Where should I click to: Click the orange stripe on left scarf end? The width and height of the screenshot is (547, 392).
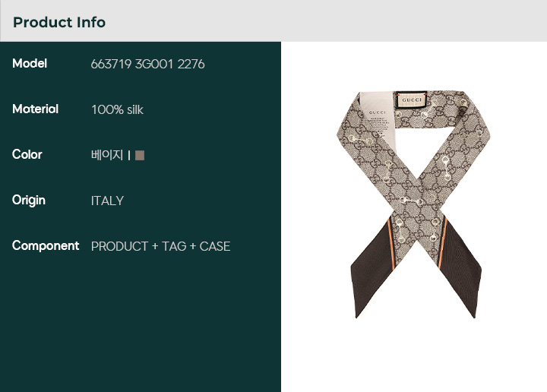pos(390,244)
